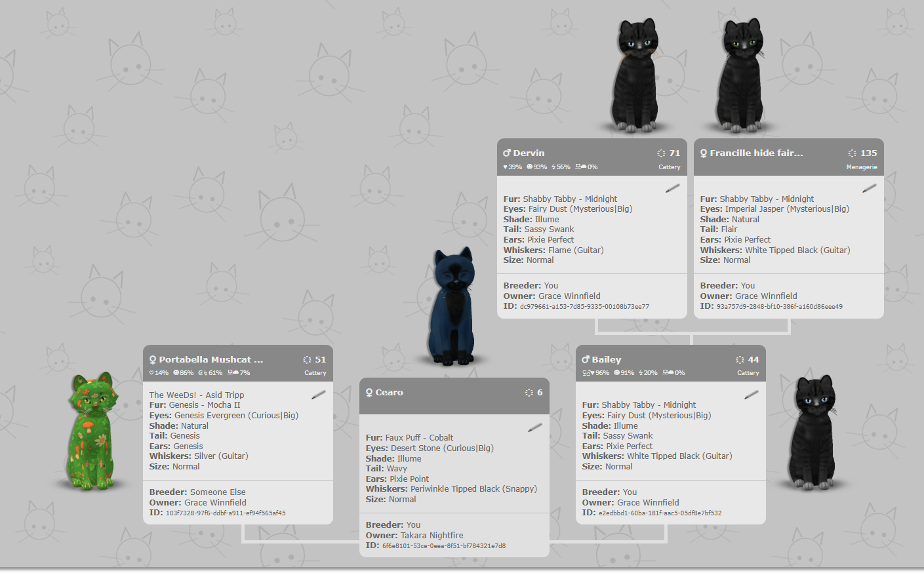Open owner link Takara Nightfire on Cearo's card
This screenshot has width=924, height=573.
[430, 535]
